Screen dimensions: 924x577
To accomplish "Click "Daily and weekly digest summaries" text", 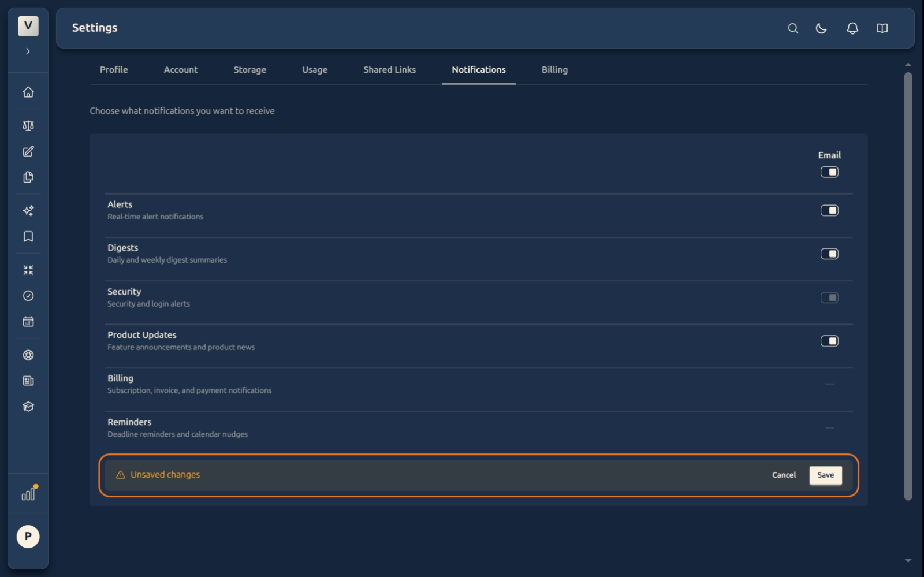I will click(x=167, y=260).
